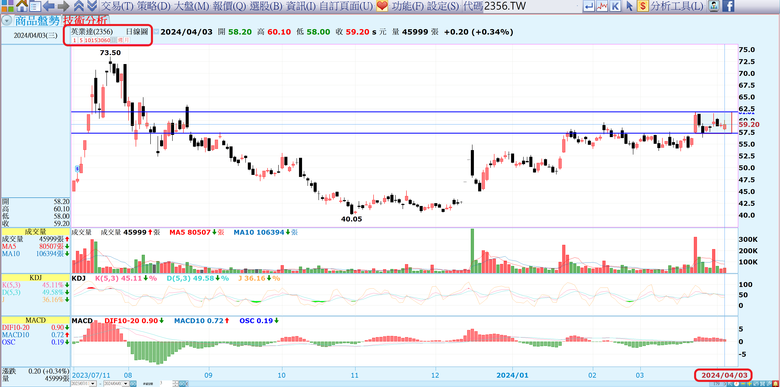The width and height of the screenshot is (780, 387).
Task: Click the 59.20 current price tag on axis
Action: coord(749,125)
